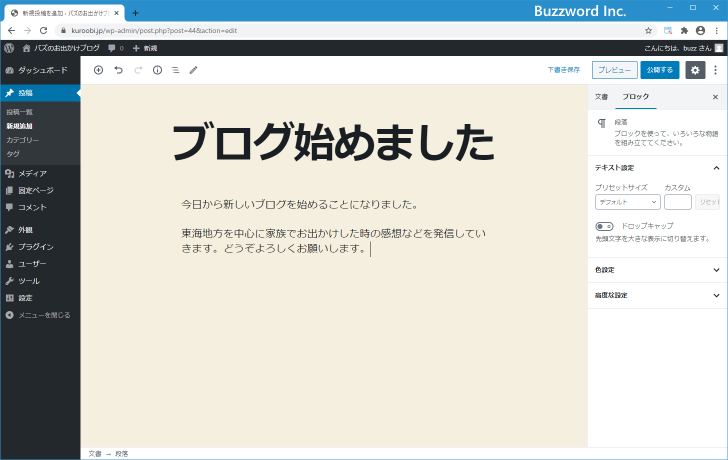Select 新規追加 submenu item

tap(20, 126)
